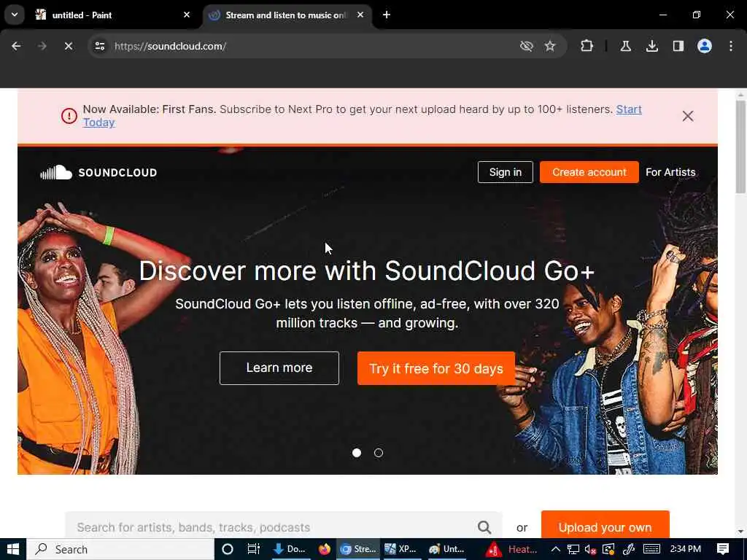The width and height of the screenshot is (747, 560).
Task: Switch to the untitled - Paint tab
Action: tap(113, 15)
